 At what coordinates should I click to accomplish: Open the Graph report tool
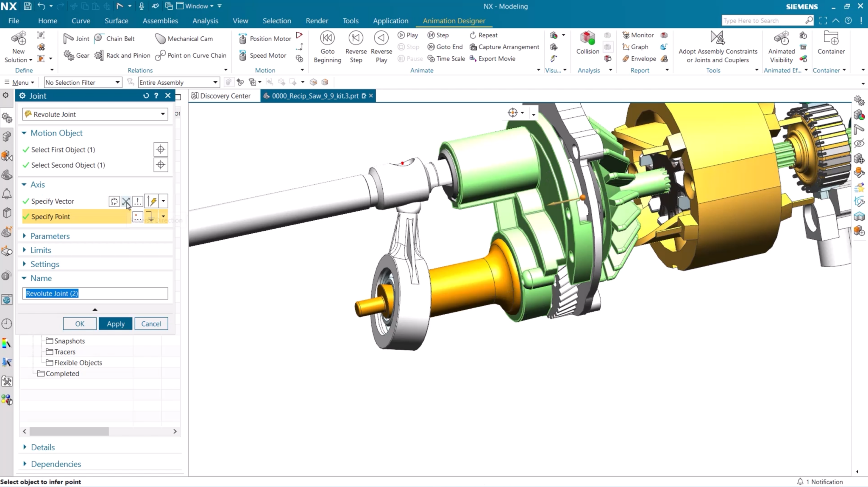point(626,47)
